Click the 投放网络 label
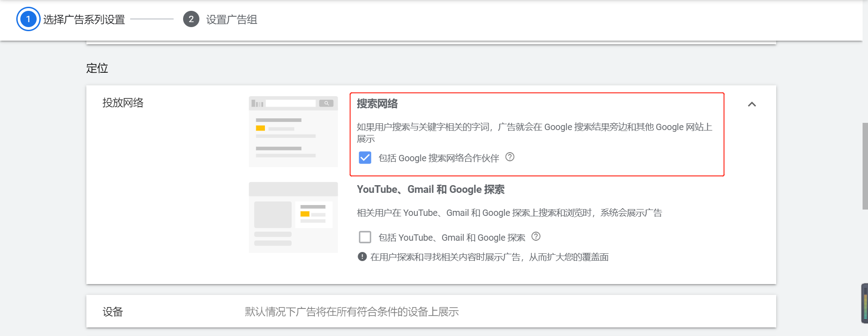 (x=123, y=103)
